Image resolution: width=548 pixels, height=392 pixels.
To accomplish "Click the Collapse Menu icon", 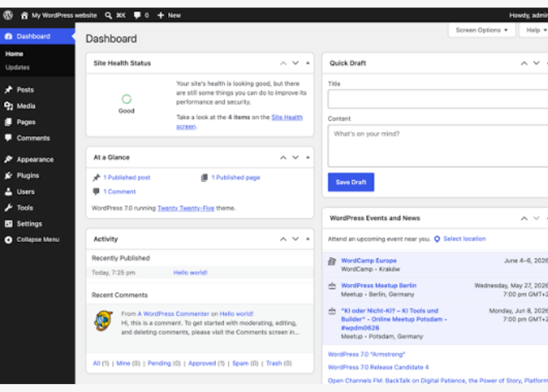I will click(x=9, y=240).
